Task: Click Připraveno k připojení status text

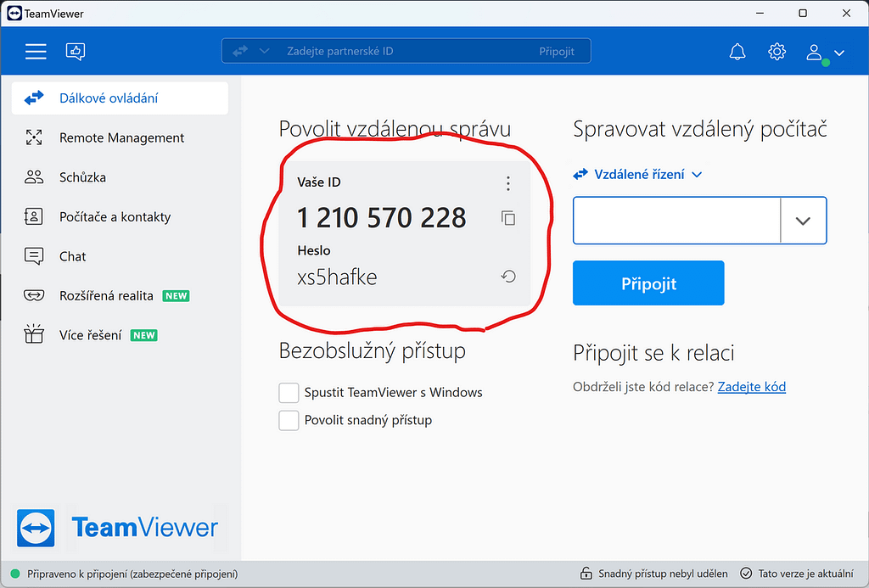Action: [132, 574]
